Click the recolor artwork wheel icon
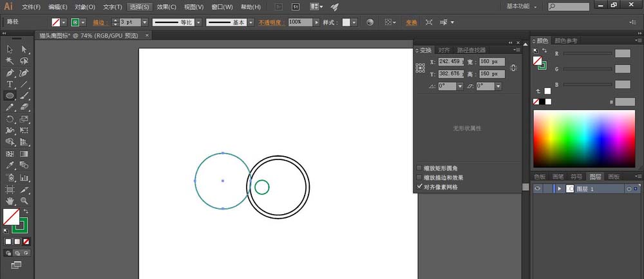The height and width of the screenshot is (279, 644). [370, 22]
